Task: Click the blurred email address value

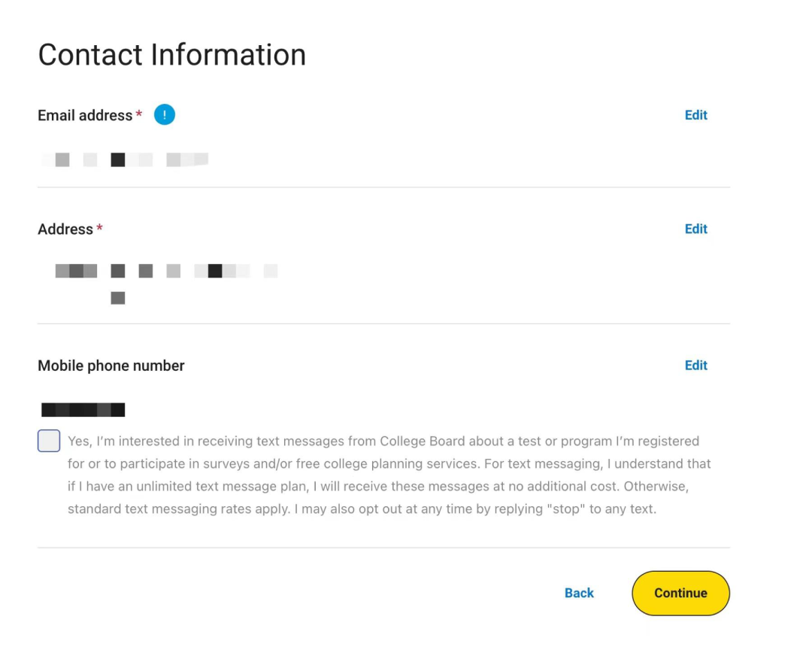Action: point(125,159)
